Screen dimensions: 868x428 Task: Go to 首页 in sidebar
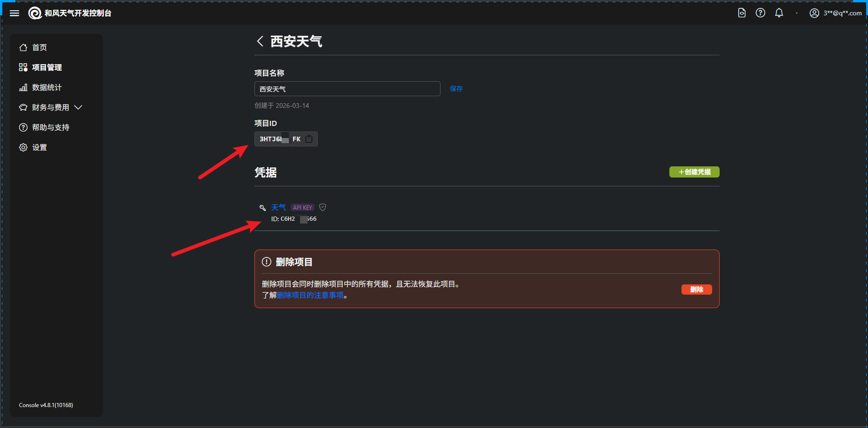coord(39,47)
